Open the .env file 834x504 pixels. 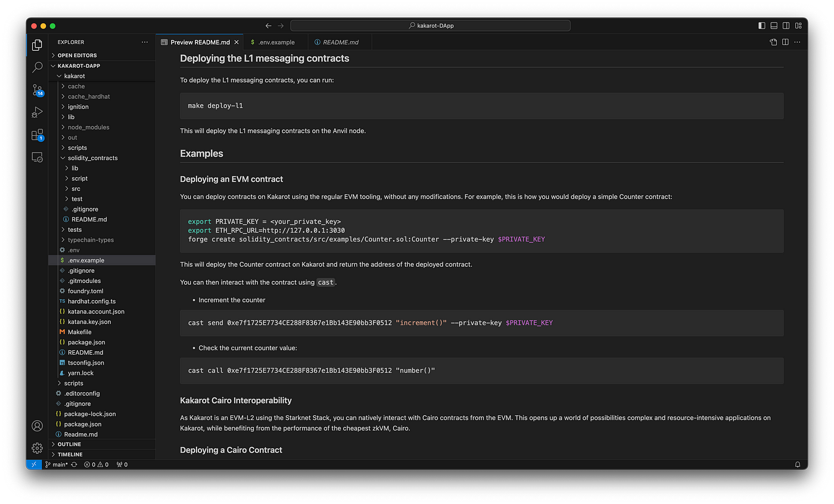point(102,250)
